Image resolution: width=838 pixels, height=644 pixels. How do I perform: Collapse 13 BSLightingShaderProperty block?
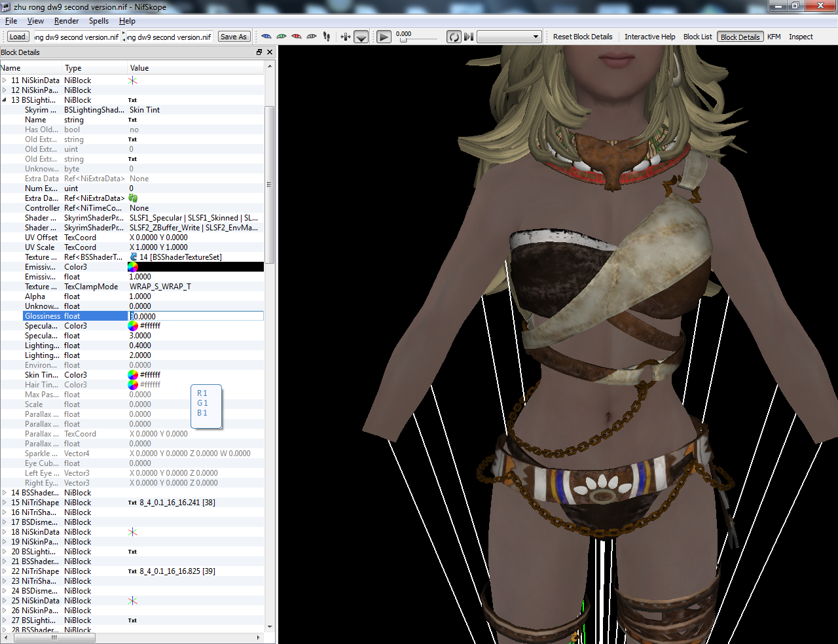pos(5,100)
